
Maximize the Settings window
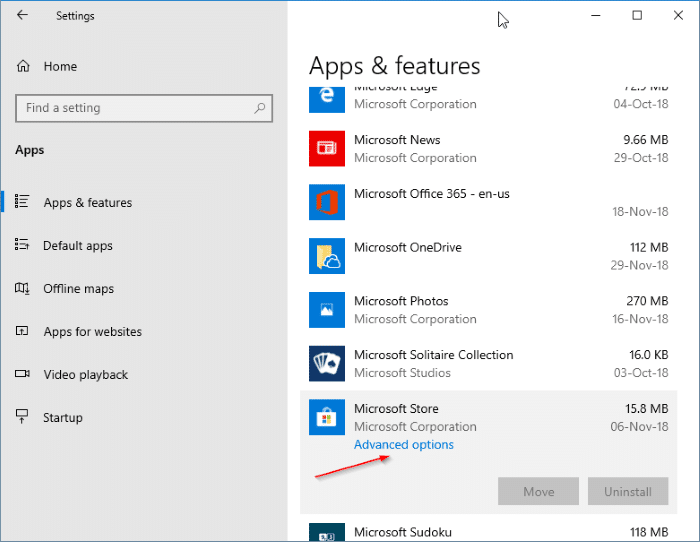(x=637, y=15)
